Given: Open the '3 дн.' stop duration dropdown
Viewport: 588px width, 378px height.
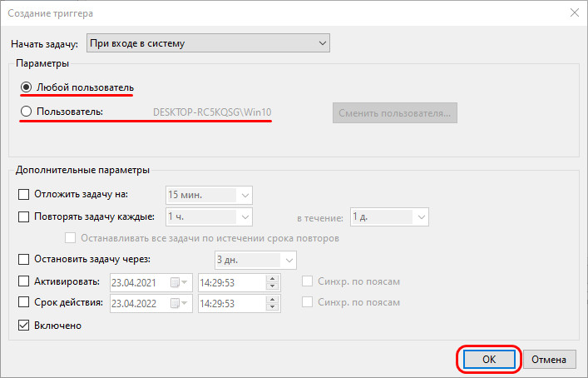Looking at the screenshot, I should point(255,260).
